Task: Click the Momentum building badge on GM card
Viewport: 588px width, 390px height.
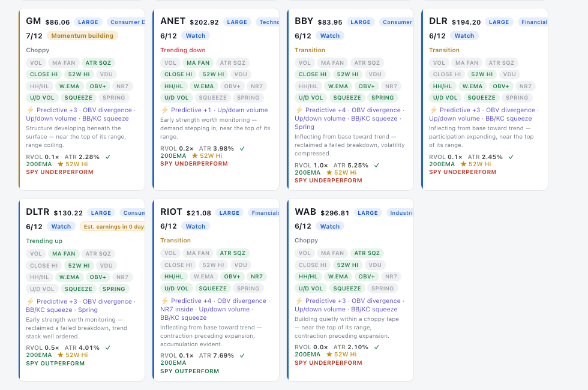Action: [x=82, y=35]
